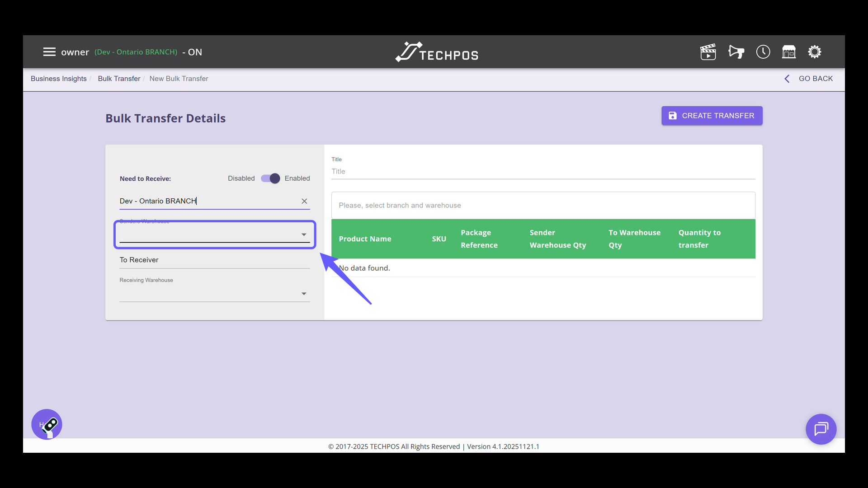This screenshot has width=868, height=488.
Task: Click the purple help widget icon
Action: [x=47, y=424]
